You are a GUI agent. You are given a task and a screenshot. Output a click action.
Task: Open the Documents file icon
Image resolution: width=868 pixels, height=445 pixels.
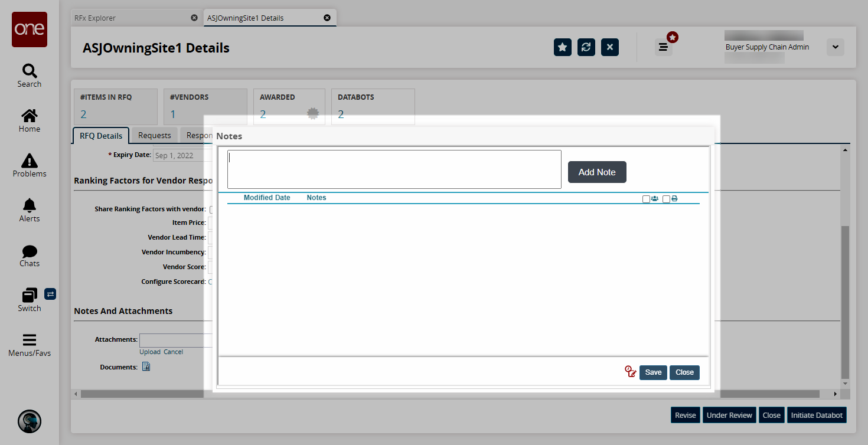tap(146, 367)
